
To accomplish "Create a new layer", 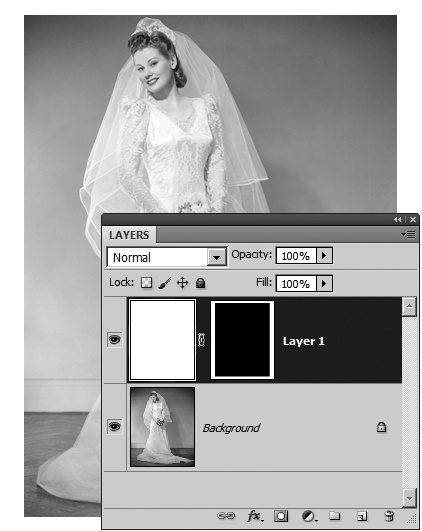I will (362, 516).
